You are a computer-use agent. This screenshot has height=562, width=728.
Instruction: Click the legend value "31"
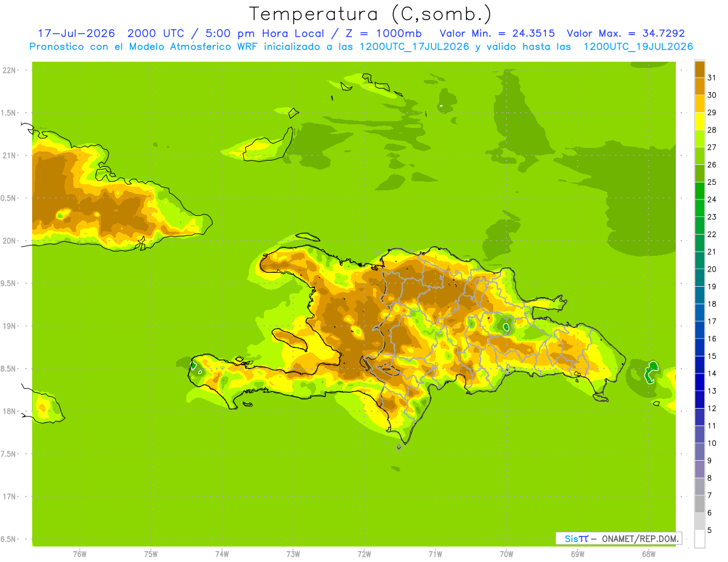click(x=713, y=78)
